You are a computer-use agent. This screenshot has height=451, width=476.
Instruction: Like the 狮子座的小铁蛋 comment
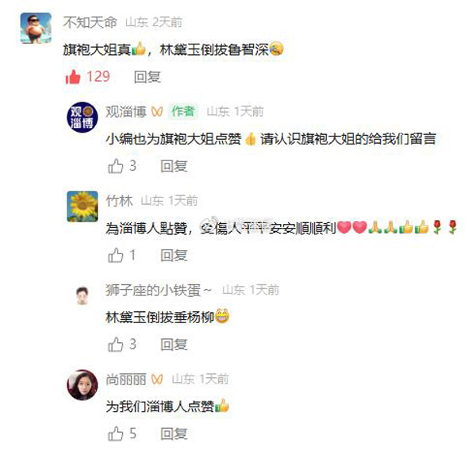116,345
